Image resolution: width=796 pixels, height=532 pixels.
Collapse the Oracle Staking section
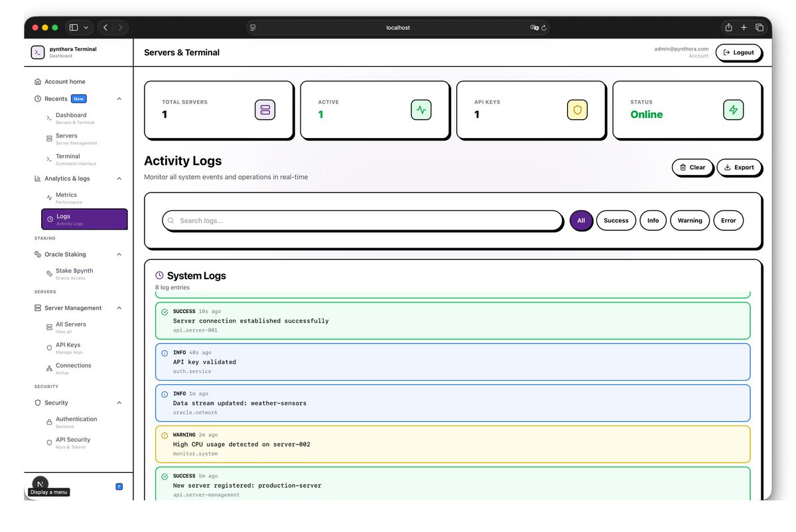click(x=119, y=254)
